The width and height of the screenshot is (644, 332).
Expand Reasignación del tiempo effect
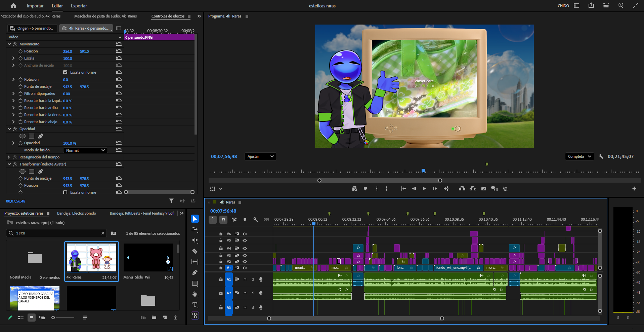(x=9, y=157)
